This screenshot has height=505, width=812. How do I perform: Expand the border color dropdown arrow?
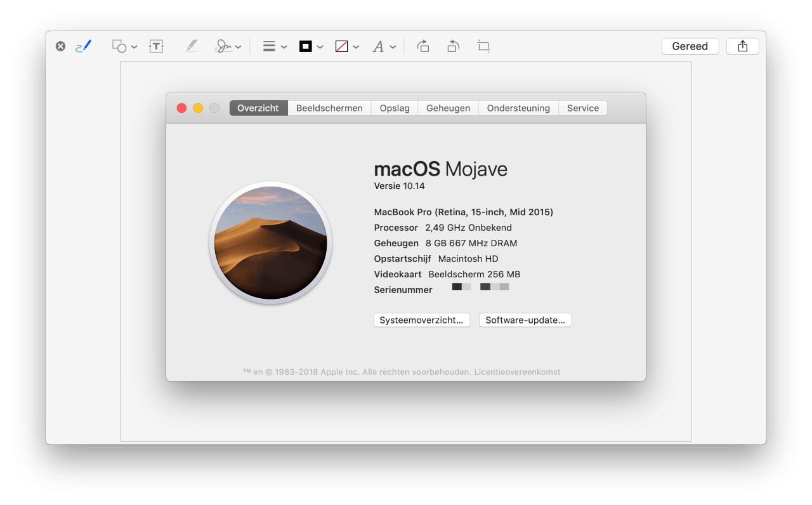[x=320, y=47]
